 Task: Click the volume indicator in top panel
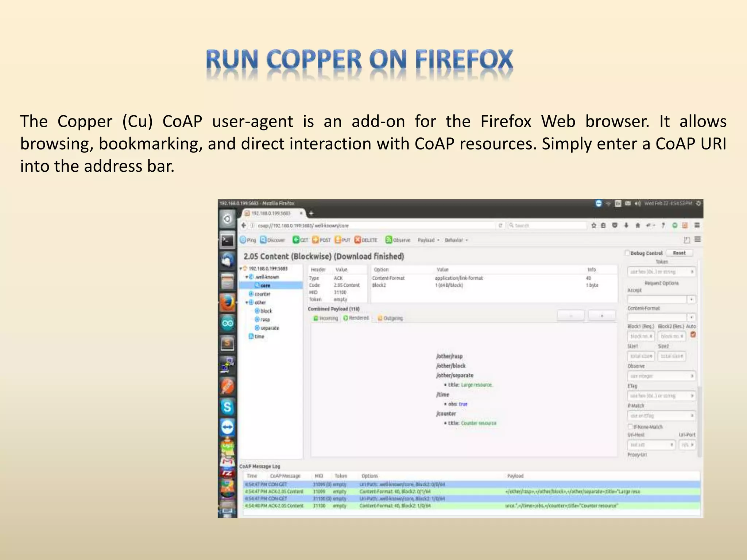[638, 203]
